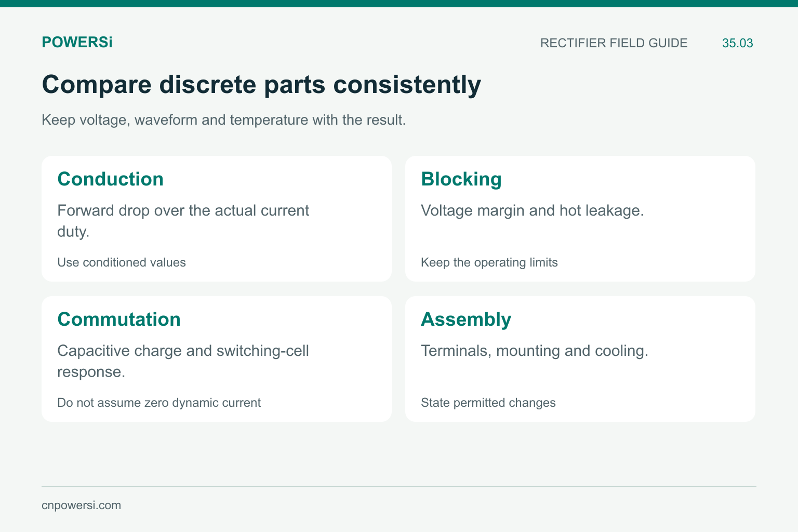798x532 pixels.
Task: Open the cnpowersi.com footer link
Action: pos(81,506)
